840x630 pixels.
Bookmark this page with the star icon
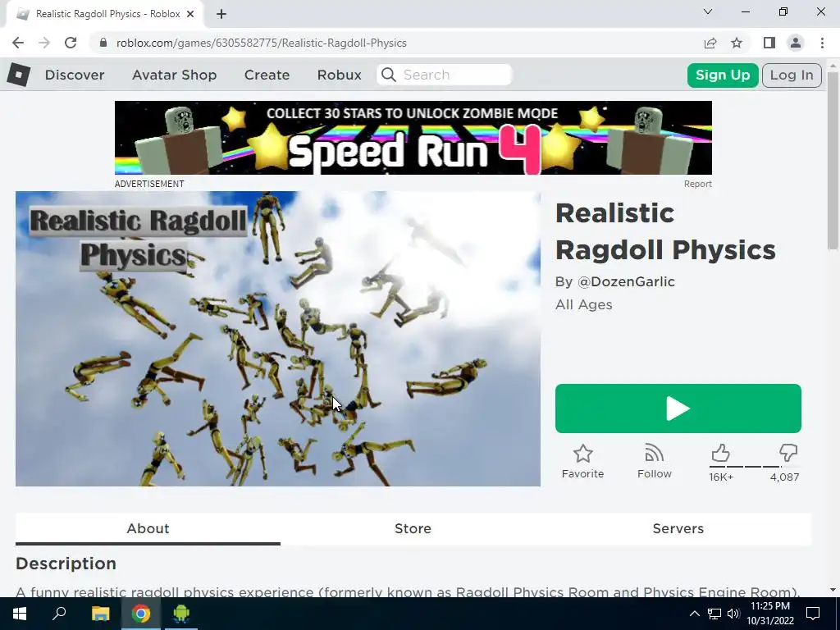click(737, 43)
